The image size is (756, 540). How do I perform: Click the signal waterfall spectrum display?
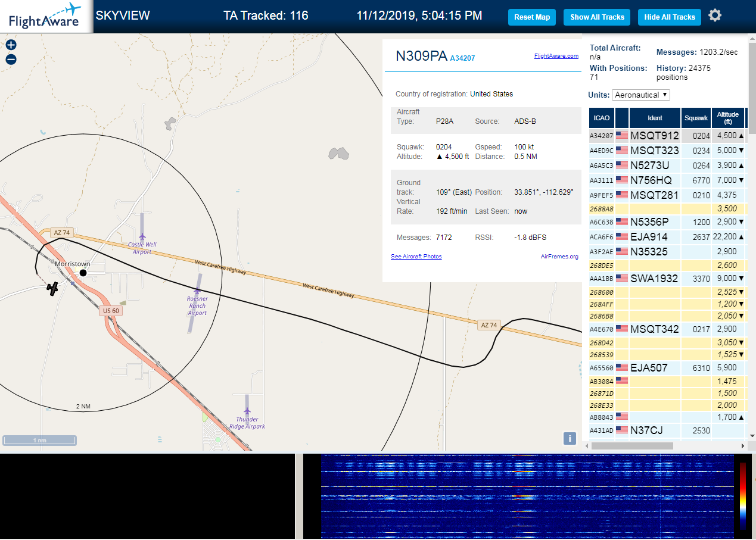point(526,496)
